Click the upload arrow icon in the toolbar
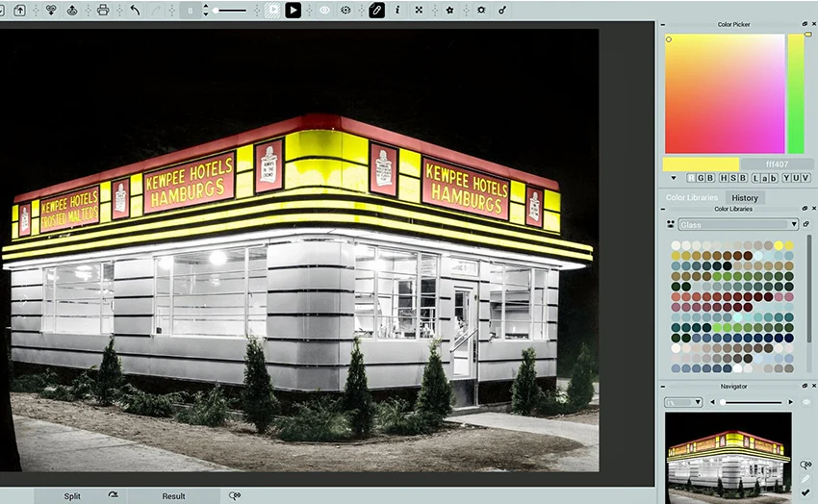 [19, 10]
